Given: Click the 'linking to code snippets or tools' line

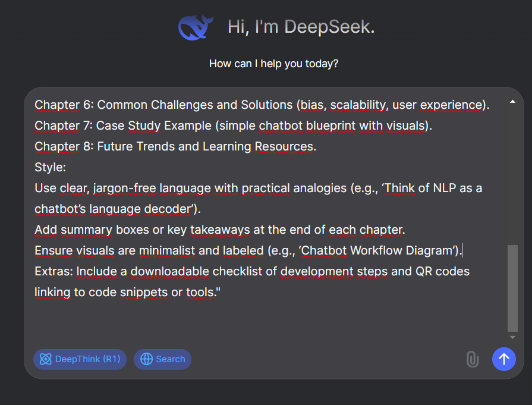Looking at the screenshot, I should tap(127, 292).
